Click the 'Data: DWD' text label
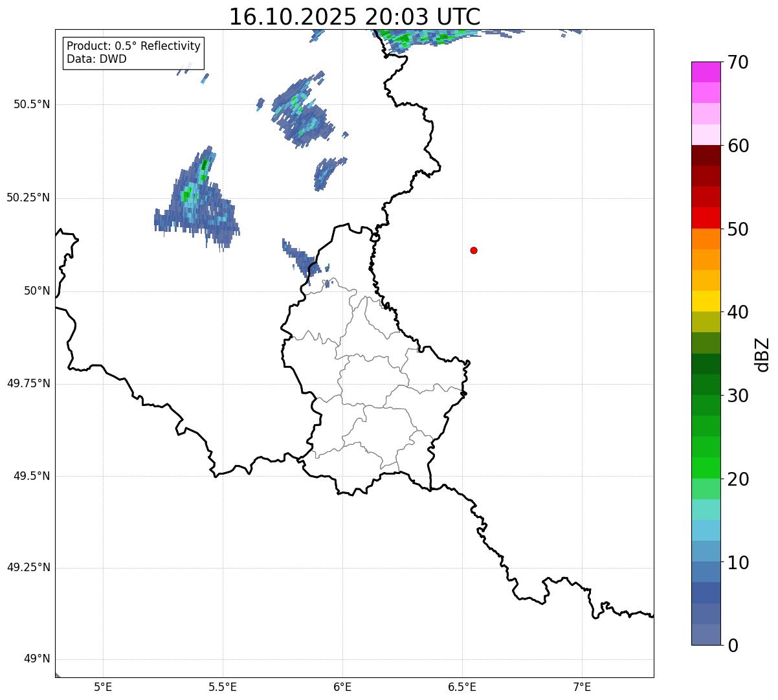778x700 pixels. pos(96,59)
